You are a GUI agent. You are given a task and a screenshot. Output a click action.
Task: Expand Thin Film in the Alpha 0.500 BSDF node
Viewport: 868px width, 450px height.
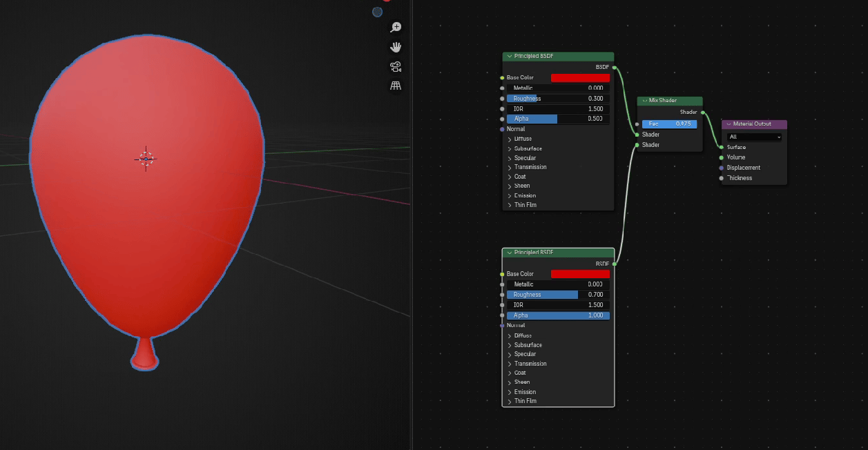pos(510,205)
